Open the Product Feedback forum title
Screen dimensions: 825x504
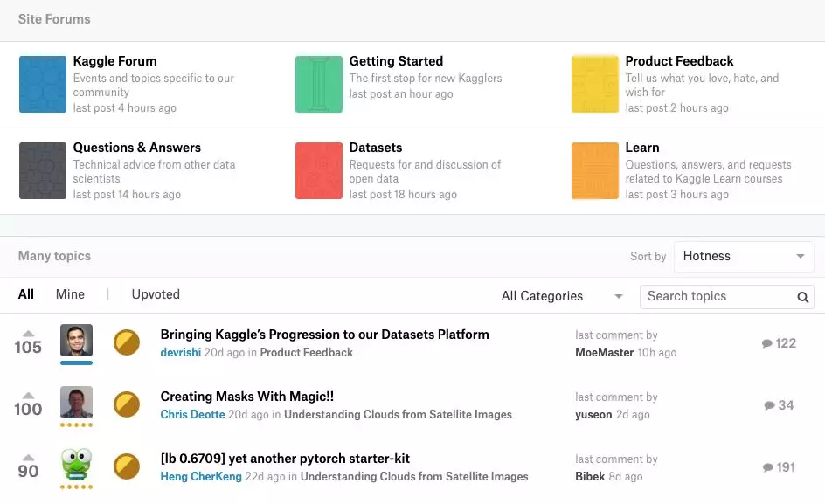tap(679, 61)
